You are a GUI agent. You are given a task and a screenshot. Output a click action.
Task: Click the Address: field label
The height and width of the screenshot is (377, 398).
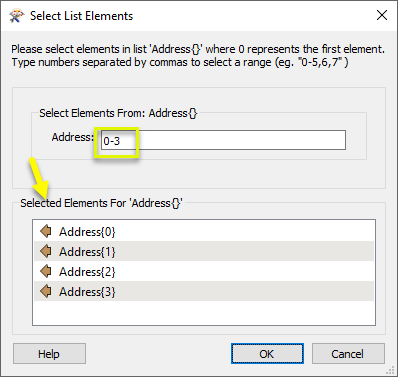point(73,137)
